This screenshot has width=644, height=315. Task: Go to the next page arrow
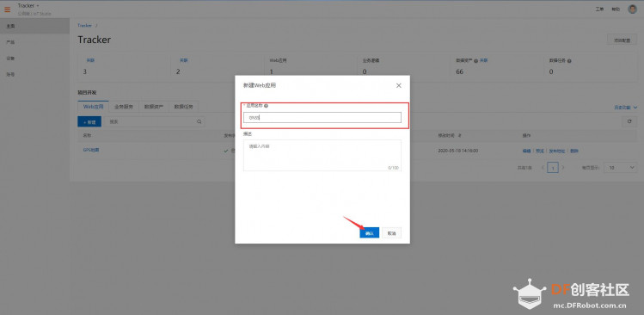coord(563,167)
